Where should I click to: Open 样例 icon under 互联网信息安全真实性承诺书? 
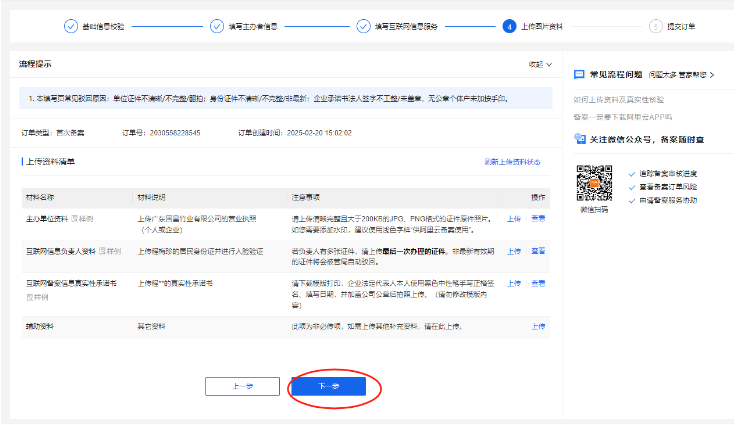[36, 296]
